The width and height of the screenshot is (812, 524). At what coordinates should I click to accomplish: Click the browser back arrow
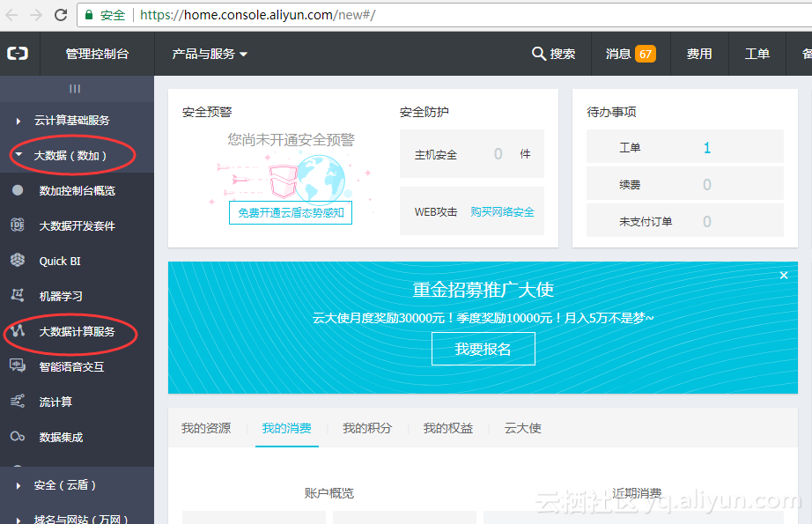coord(11,15)
